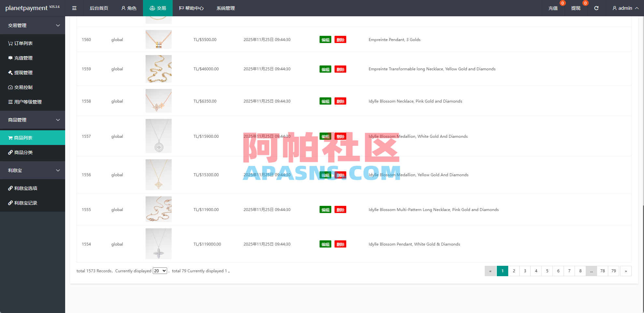Click 编辑 for product 1558
Viewport: 644px width, 313px height.
point(325,101)
